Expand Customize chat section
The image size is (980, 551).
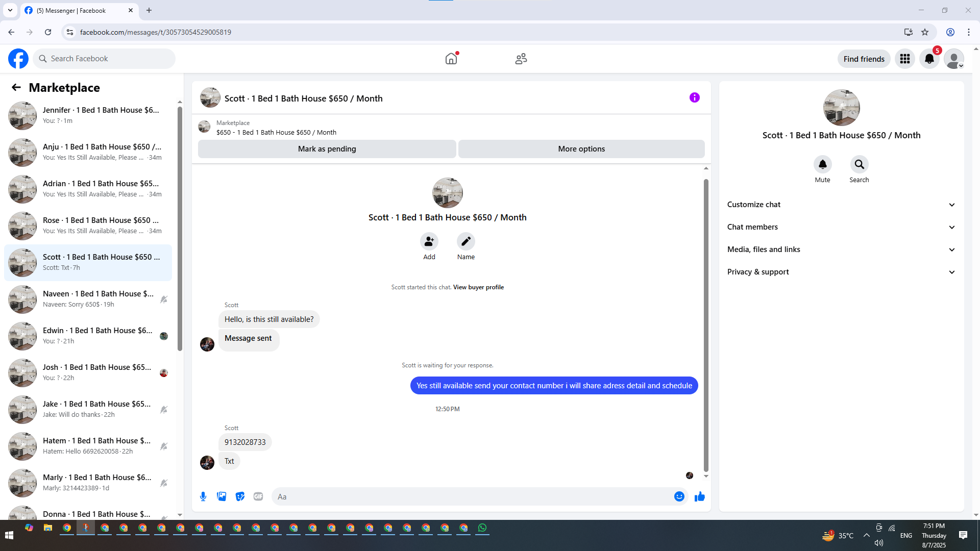(841, 205)
